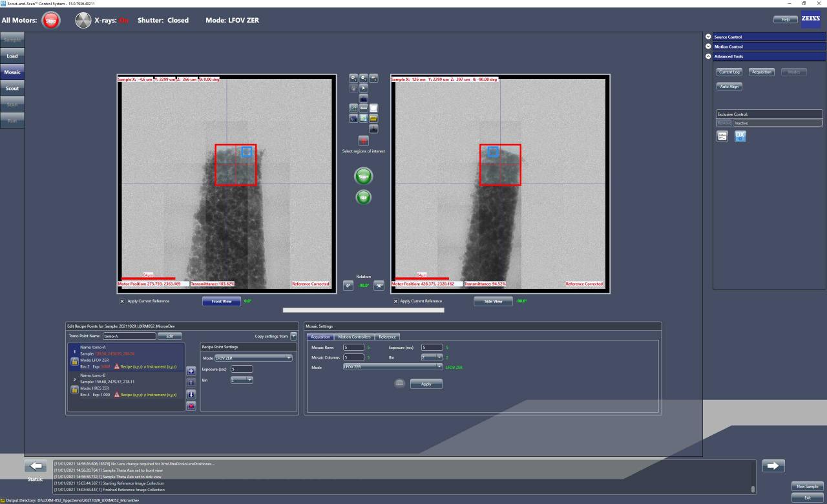Click the slider below the image panels
Screen dimensions: 827x504
(x=362, y=310)
